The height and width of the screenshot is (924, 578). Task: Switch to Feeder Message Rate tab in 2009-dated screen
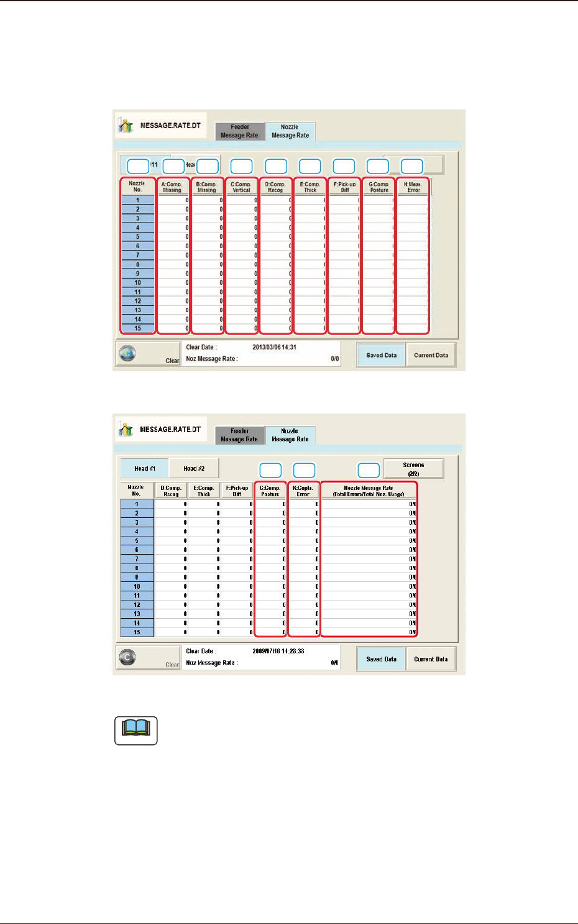pyautogui.click(x=239, y=435)
